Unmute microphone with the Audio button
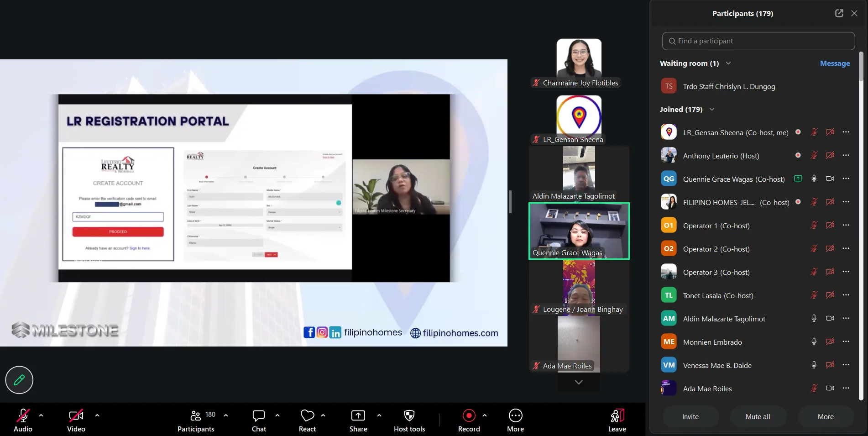This screenshot has height=436, width=868. (23, 420)
